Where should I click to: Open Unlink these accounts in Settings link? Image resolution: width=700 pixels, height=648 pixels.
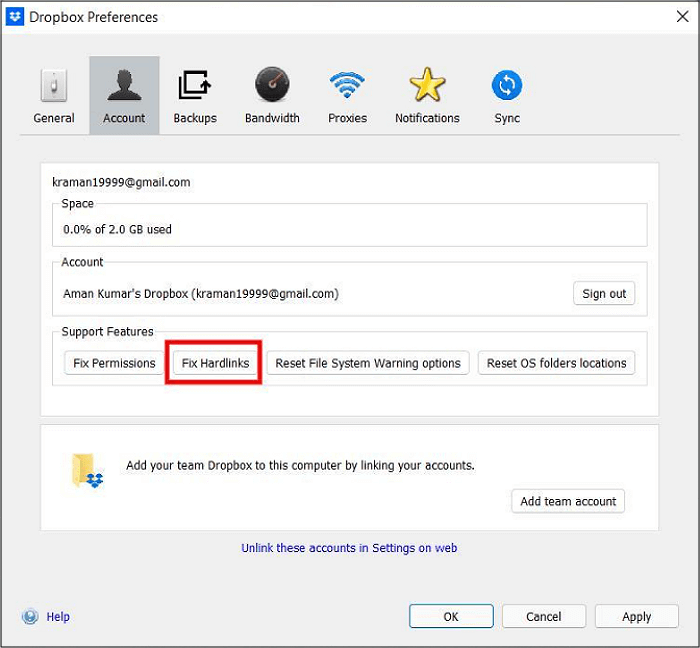pyautogui.click(x=349, y=548)
